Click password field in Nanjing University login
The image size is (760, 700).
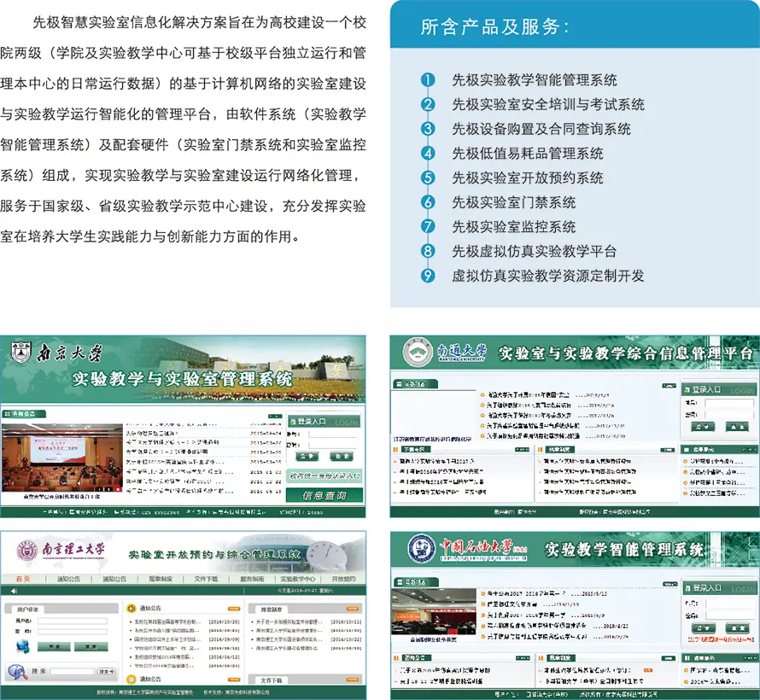pos(333,446)
